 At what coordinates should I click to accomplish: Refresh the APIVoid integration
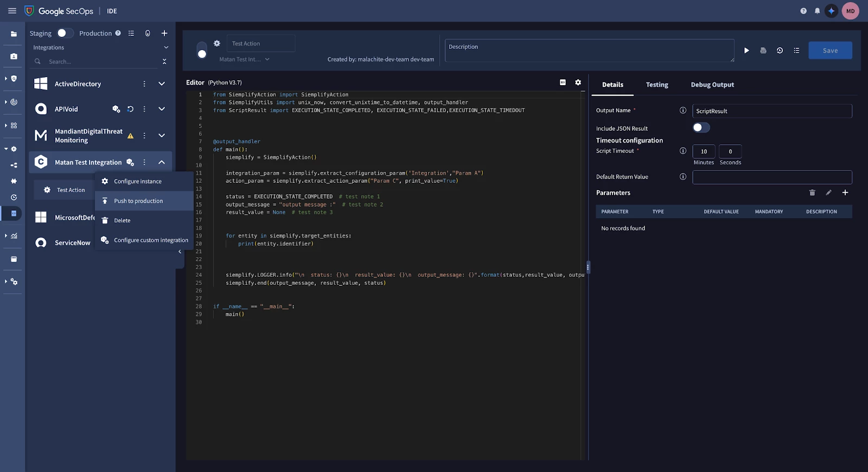click(x=130, y=109)
